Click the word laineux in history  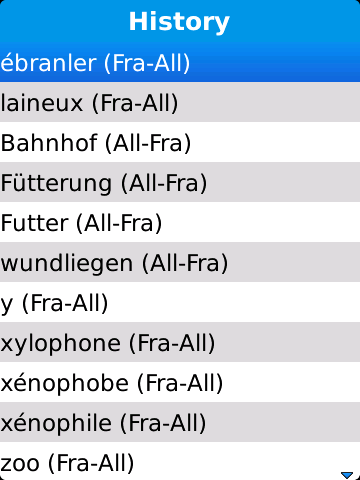pos(42,103)
